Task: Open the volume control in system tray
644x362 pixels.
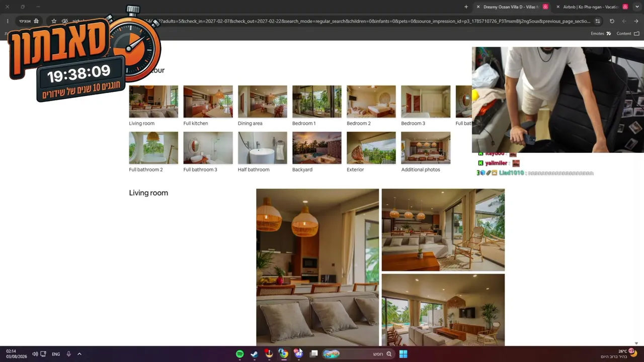Action: coord(35,354)
